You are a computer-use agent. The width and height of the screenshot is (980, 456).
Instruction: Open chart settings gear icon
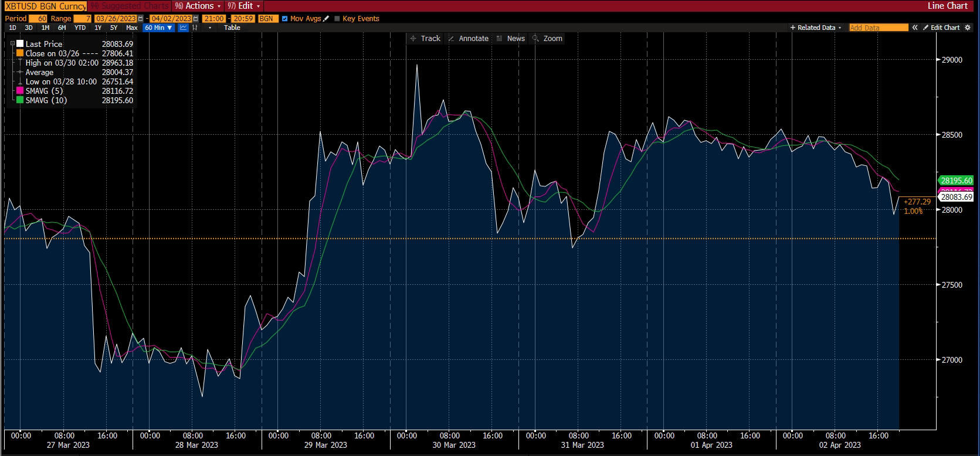coord(968,28)
